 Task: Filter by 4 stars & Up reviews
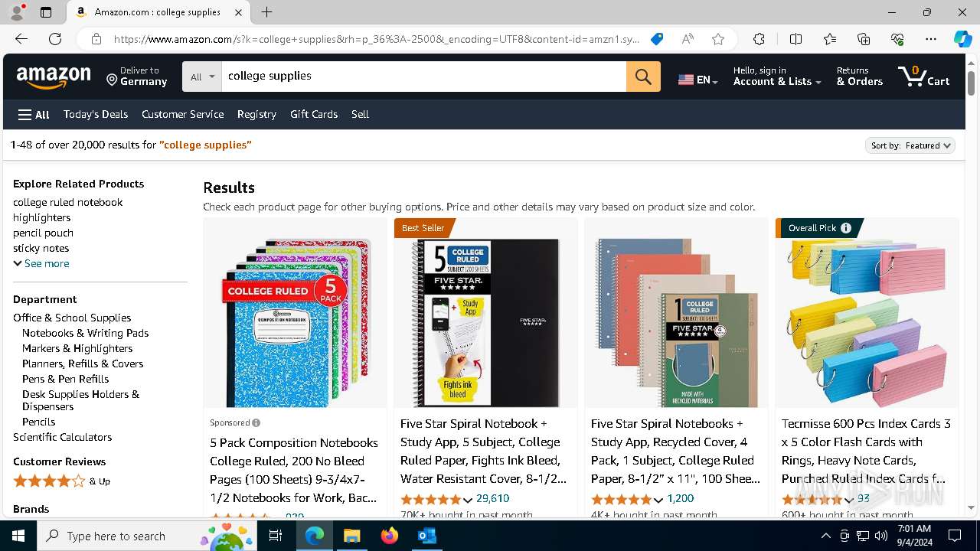pos(61,481)
